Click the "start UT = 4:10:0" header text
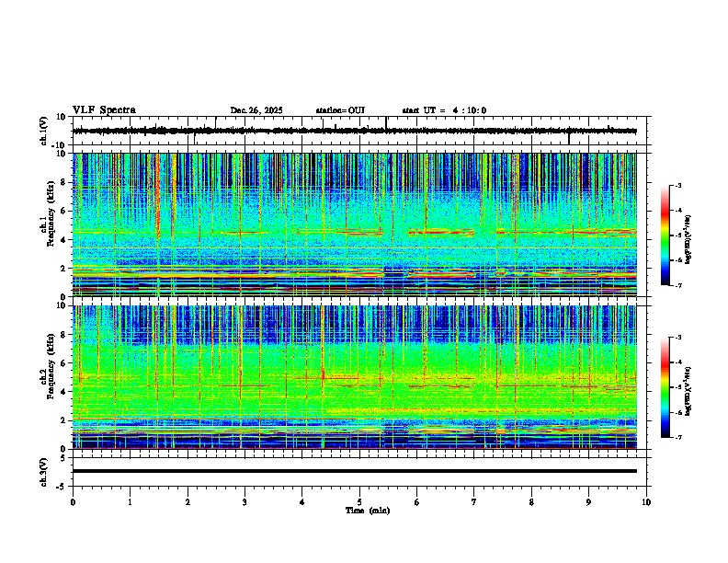 click(x=444, y=110)
